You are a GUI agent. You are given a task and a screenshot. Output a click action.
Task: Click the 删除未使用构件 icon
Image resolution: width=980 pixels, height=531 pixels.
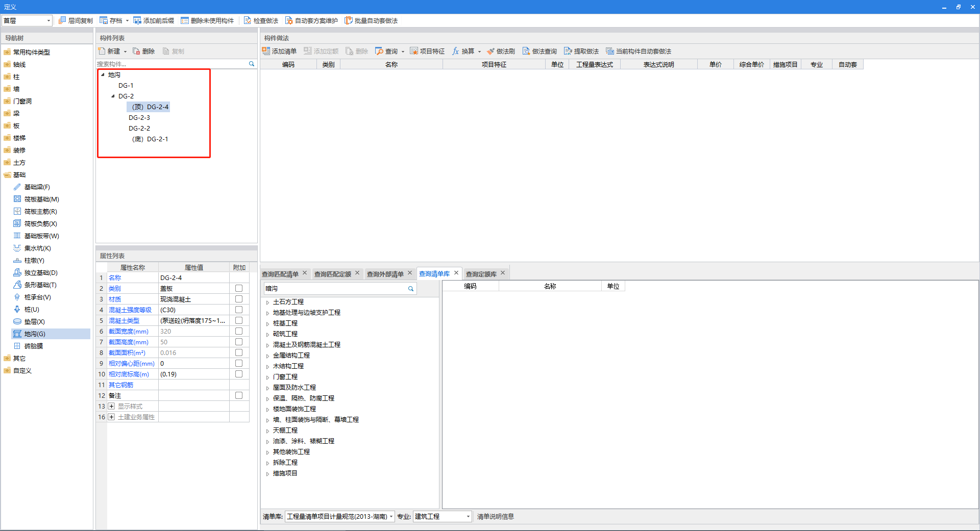pyautogui.click(x=185, y=20)
